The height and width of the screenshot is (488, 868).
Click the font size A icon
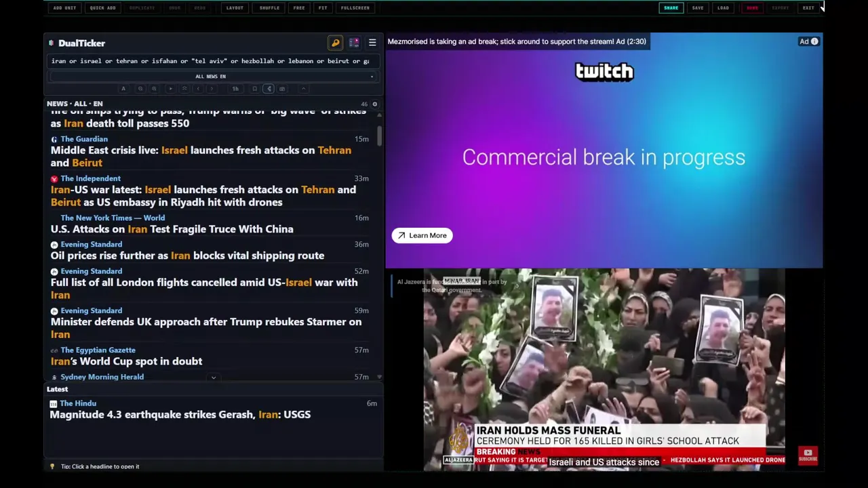pos(123,89)
